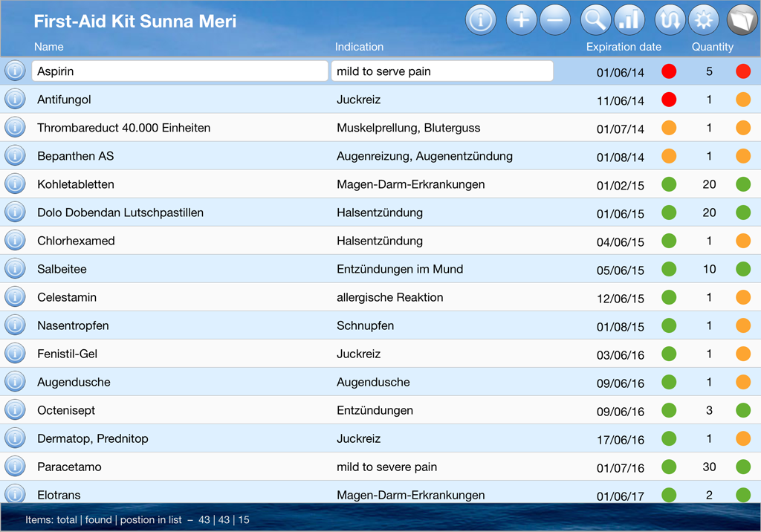Open info for the Fenistil-Gel row
761x532 pixels.
click(15, 354)
